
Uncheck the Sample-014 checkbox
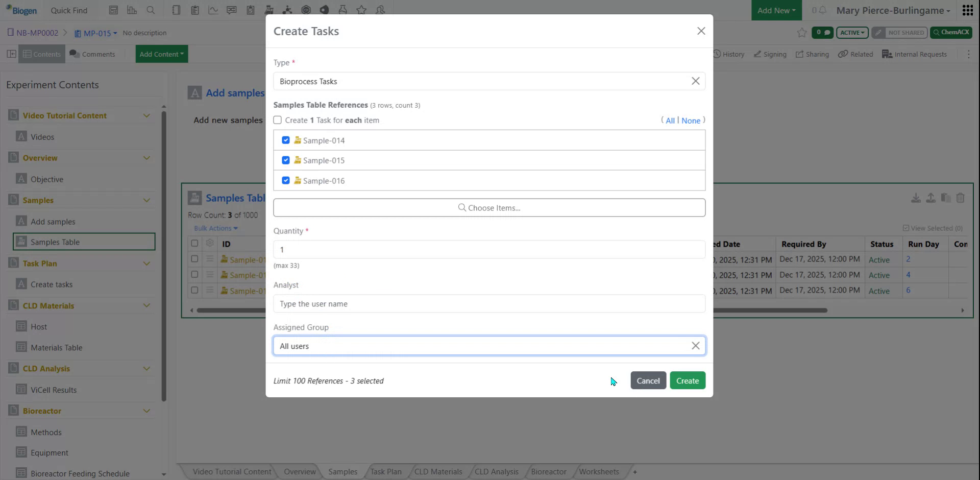[x=285, y=140]
